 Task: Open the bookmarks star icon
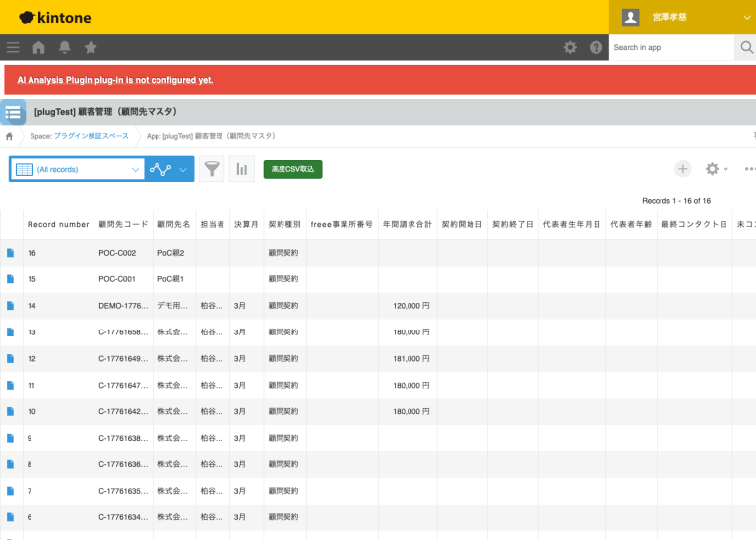(91, 47)
